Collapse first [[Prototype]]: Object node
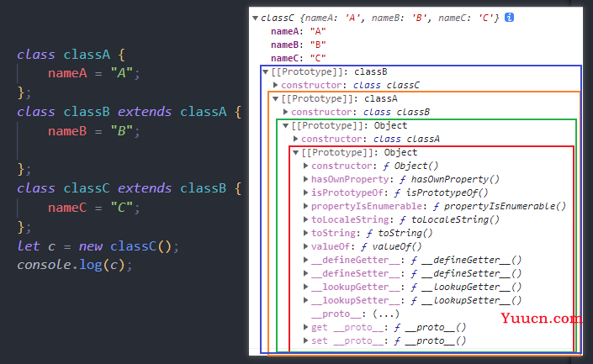The width and height of the screenshot is (593, 364). 286,125
